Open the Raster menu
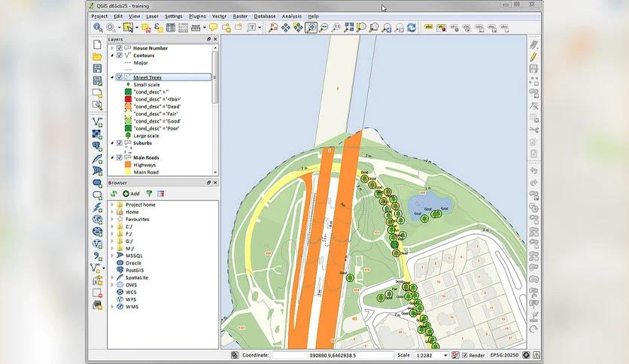The width and height of the screenshot is (629, 364). [x=240, y=16]
